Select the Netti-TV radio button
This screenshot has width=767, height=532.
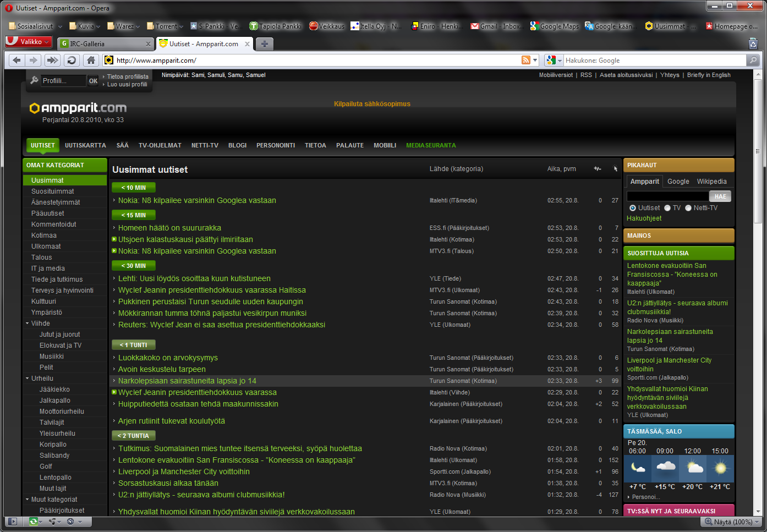(x=688, y=208)
